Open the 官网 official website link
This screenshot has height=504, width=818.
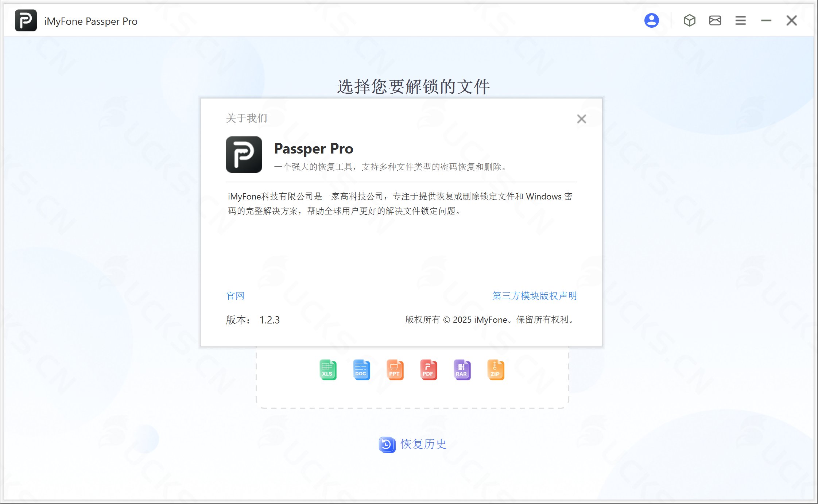click(x=235, y=296)
